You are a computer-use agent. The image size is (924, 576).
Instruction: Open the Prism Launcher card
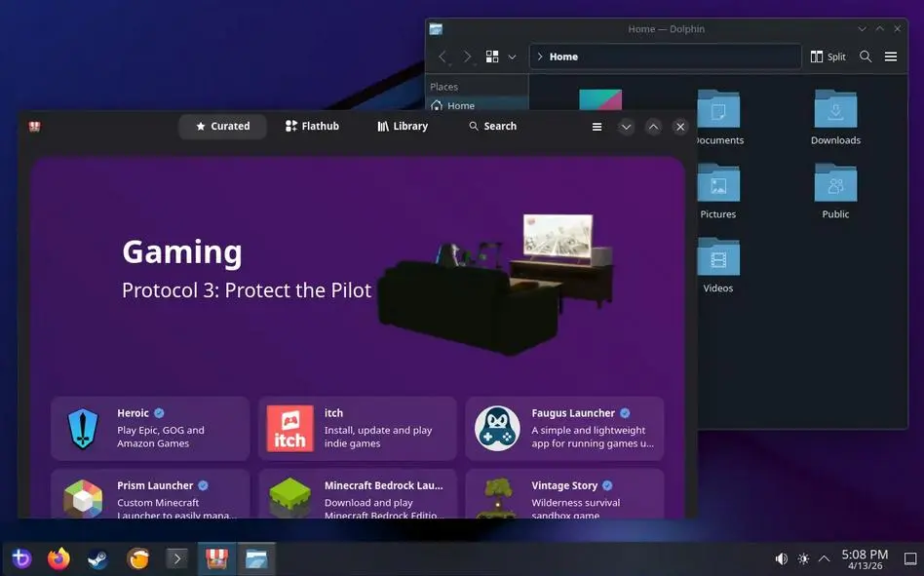[150, 494]
